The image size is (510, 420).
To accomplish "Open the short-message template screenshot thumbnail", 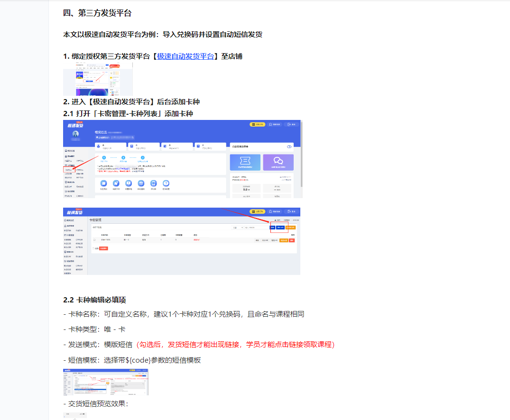I will pos(106,382).
